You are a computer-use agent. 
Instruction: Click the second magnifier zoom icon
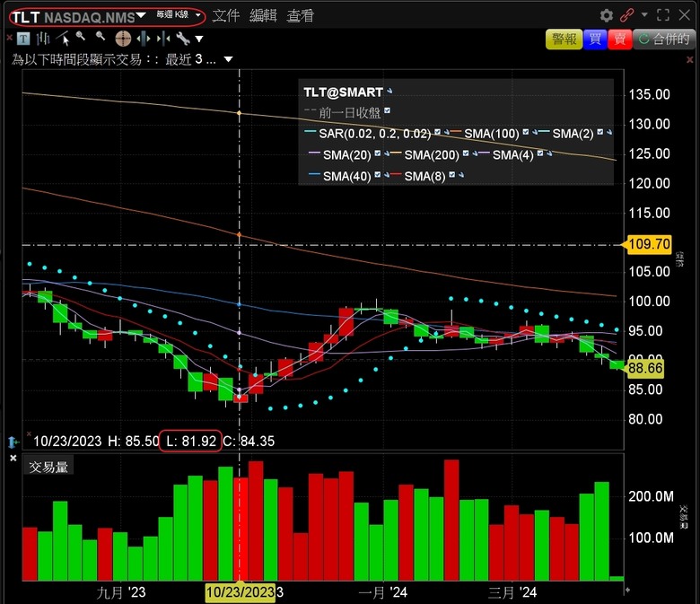point(101,37)
